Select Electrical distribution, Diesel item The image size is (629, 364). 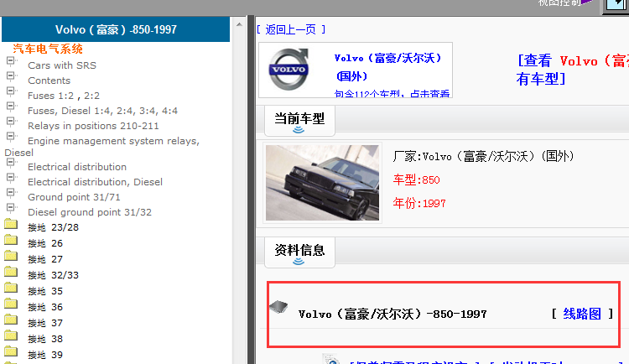pos(95,182)
